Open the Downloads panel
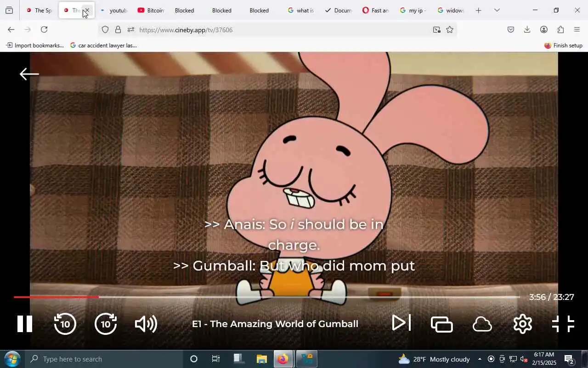Screen dimensions: 588x368 pyautogui.click(x=527, y=29)
